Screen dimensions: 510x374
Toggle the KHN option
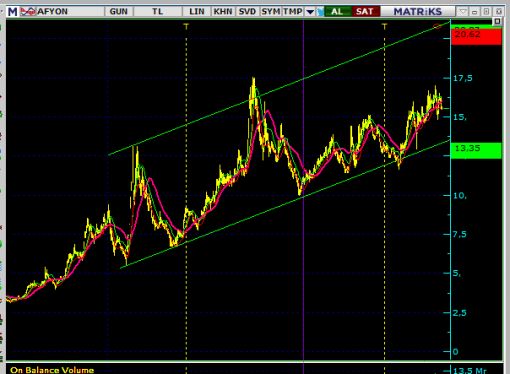click(x=223, y=12)
